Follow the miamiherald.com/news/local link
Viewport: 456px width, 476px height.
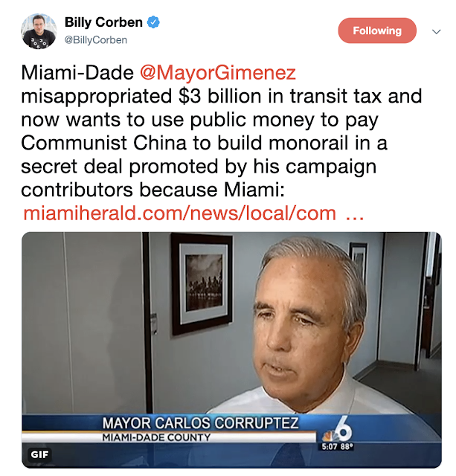point(180,213)
